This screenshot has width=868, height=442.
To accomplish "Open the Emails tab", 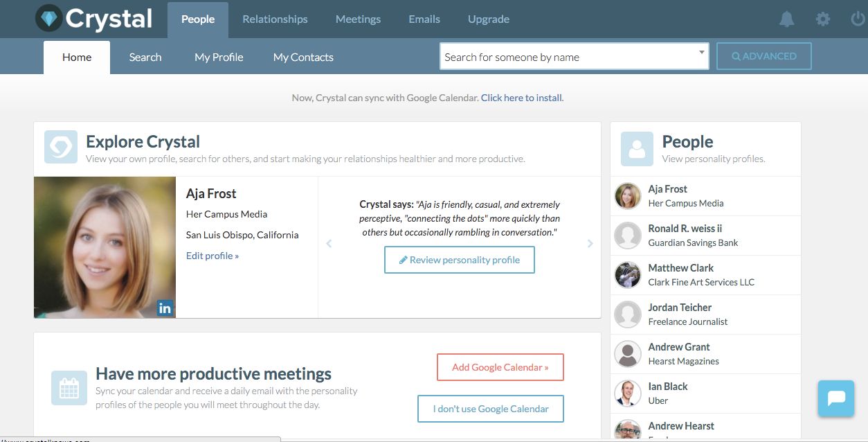I will pos(424,19).
